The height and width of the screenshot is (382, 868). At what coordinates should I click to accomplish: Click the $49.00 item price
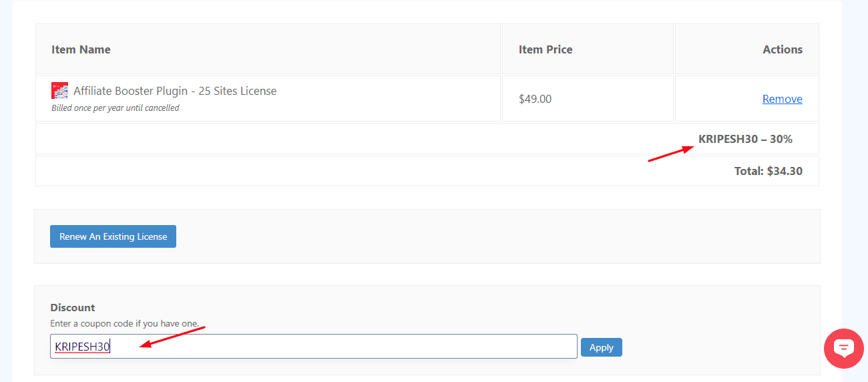pyautogui.click(x=535, y=99)
